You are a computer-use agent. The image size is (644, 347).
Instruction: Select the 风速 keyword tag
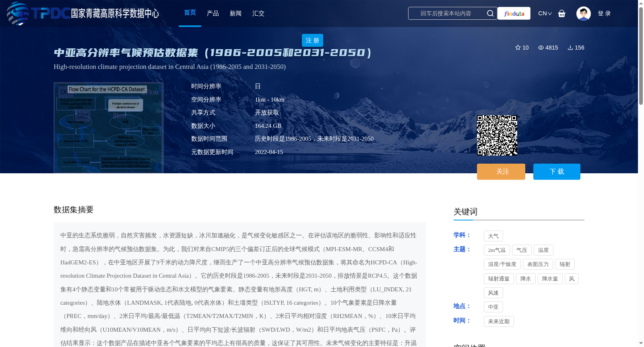493,293
